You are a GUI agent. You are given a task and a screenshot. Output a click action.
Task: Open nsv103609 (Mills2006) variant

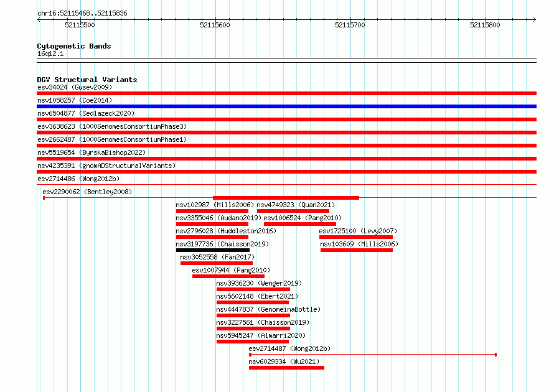[x=359, y=244]
